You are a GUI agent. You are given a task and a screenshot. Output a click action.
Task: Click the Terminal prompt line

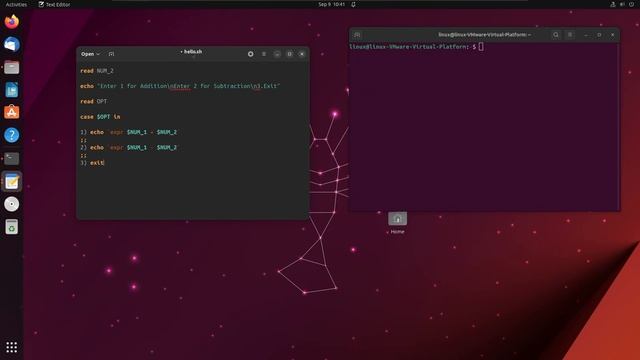pos(417,47)
